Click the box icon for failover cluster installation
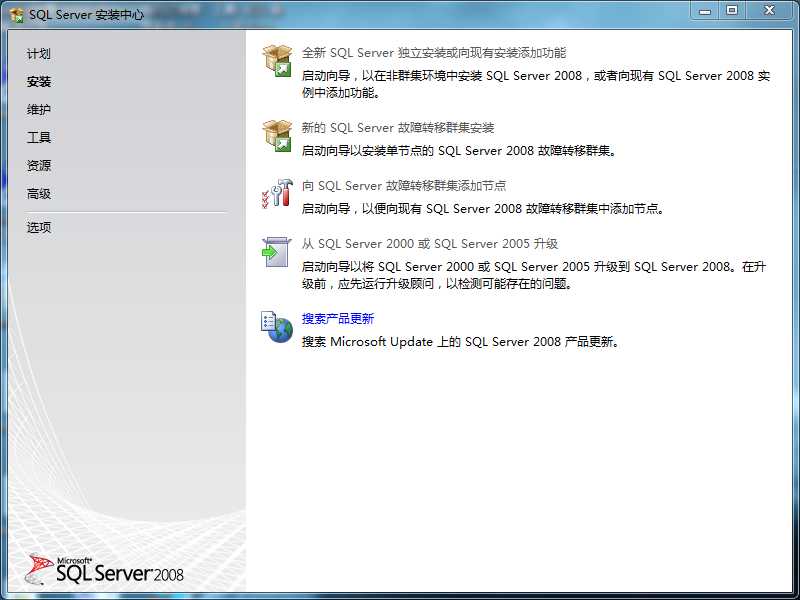800x600 pixels. (x=277, y=136)
